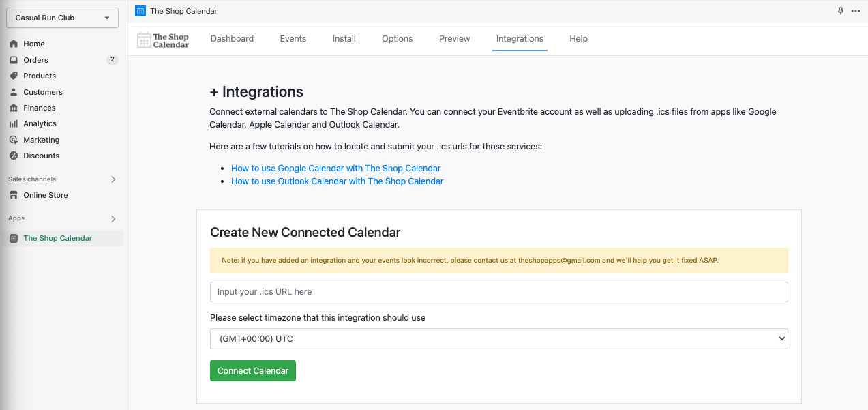Click the "+ Integrations" heading

256,92
